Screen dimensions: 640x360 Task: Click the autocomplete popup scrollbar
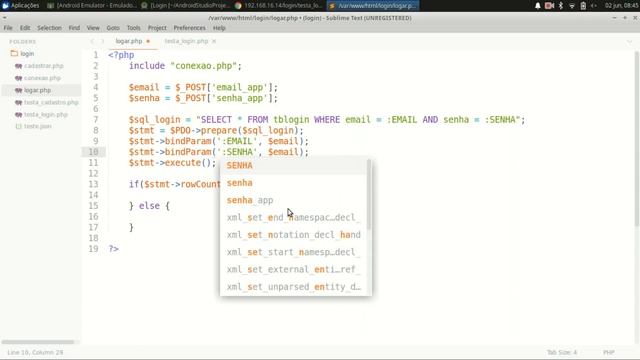[369, 194]
